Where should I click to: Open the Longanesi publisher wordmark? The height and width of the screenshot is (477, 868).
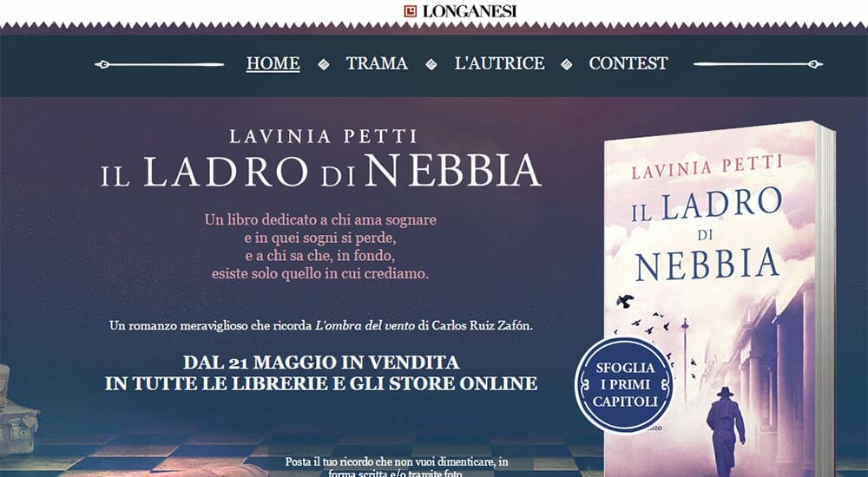click(470, 11)
